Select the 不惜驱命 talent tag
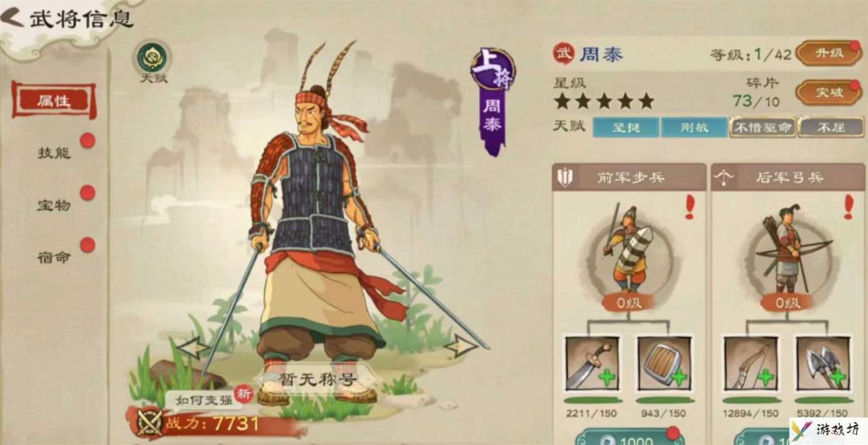Screen dimensions: 868x445 [x=762, y=127]
